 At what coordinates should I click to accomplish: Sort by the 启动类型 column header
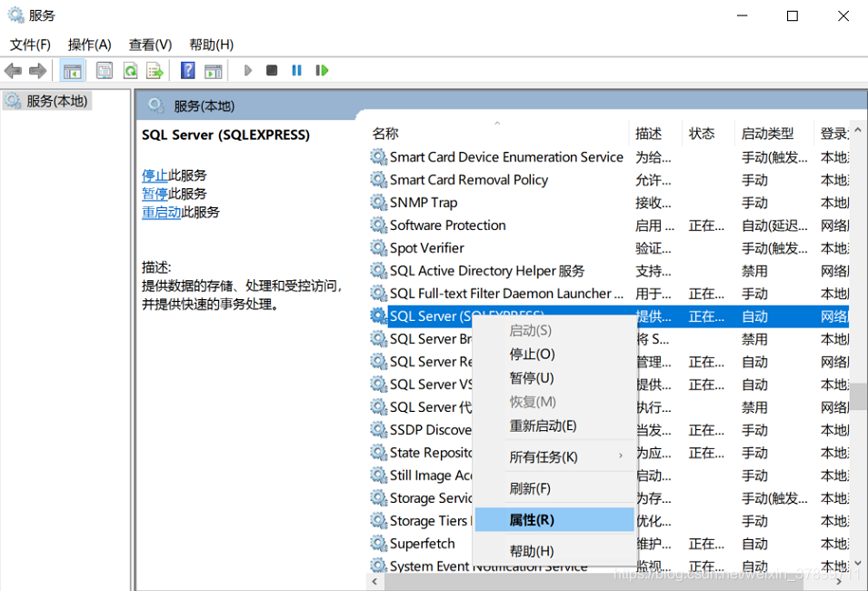coord(773,134)
